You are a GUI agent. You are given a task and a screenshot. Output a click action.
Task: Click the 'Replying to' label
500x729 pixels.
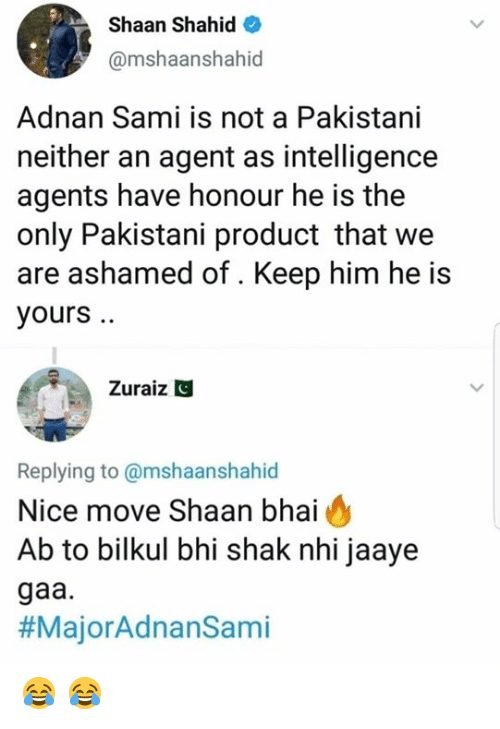pyautogui.click(x=68, y=471)
